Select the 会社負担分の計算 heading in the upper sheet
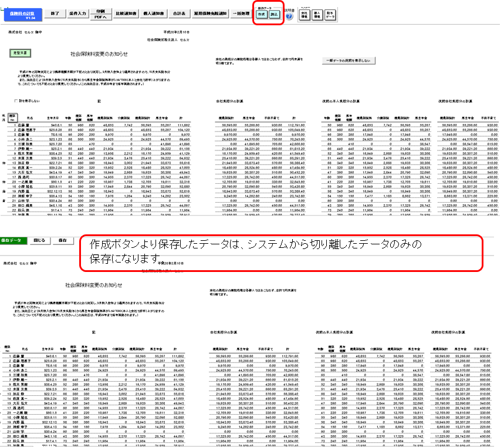The height and width of the screenshot is (447, 504). point(229,102)
